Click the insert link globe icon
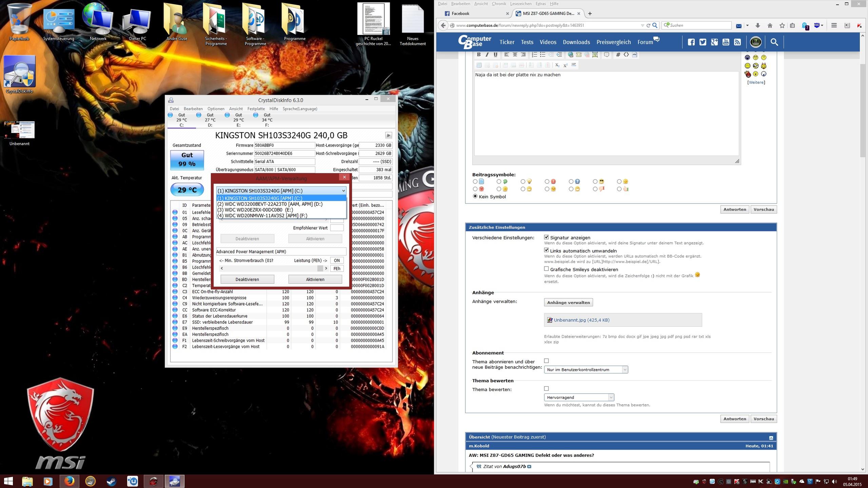 (x=571, y=55)
